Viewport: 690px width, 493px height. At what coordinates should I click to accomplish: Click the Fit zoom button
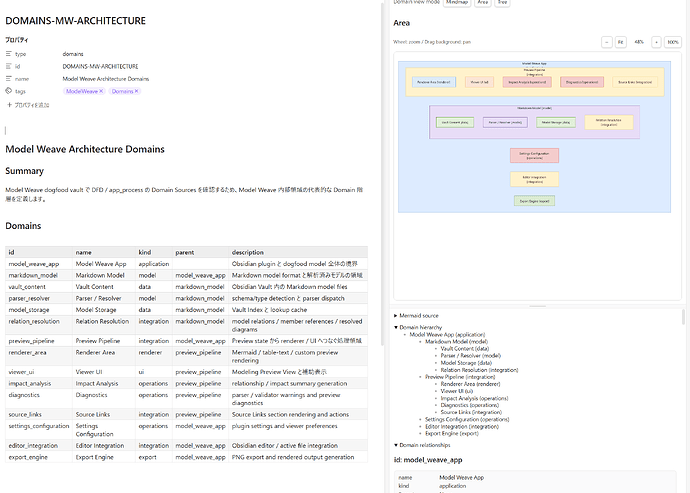click(x=620, y=42)
